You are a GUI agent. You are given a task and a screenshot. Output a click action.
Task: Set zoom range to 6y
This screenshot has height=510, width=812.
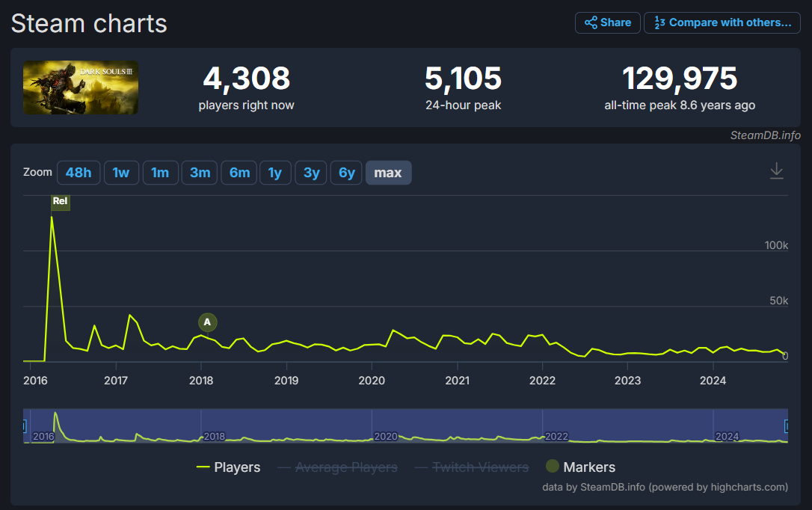click(x=346, y=173)
